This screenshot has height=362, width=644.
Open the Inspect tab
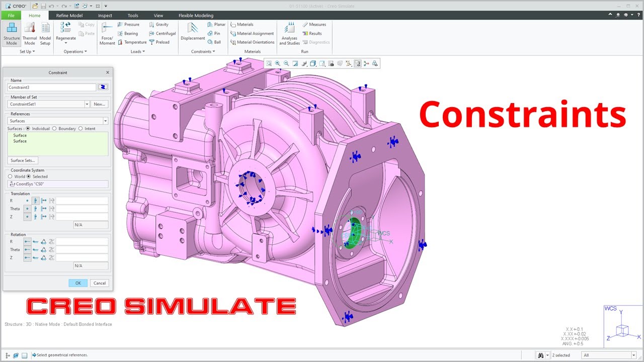(x=105, y=15)
